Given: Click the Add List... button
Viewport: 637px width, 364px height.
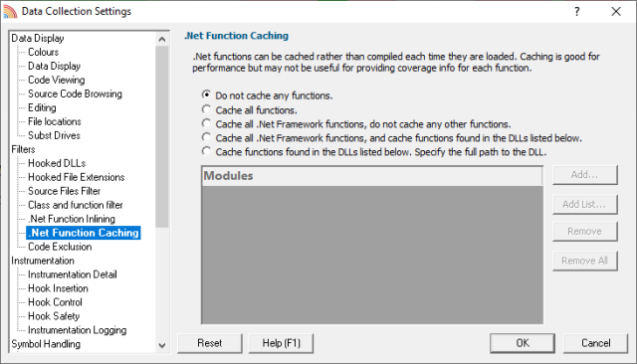Looking at the screenshot, I should 584,205.
